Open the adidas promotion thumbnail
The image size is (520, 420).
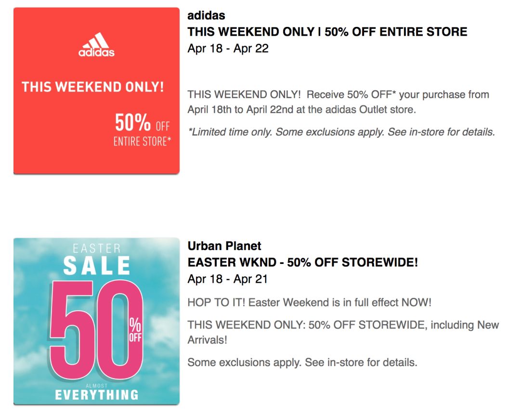pyautogui.click(x=96, y=91)
